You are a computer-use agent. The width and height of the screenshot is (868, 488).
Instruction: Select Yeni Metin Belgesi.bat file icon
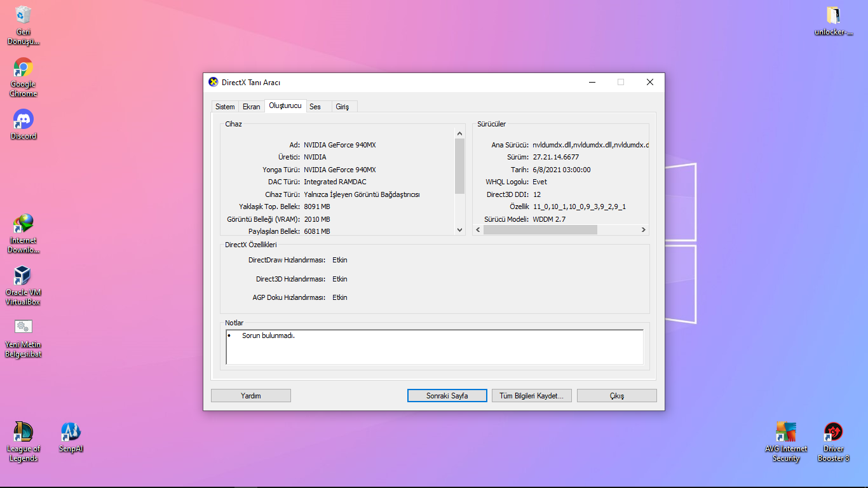pyautogui.click(x=24, y=338)
